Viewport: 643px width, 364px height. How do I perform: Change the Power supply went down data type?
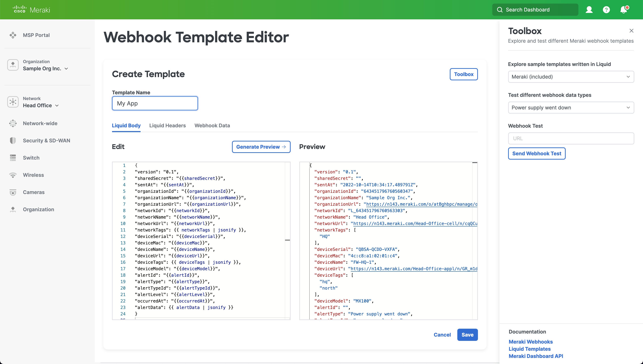pos(571,108)
